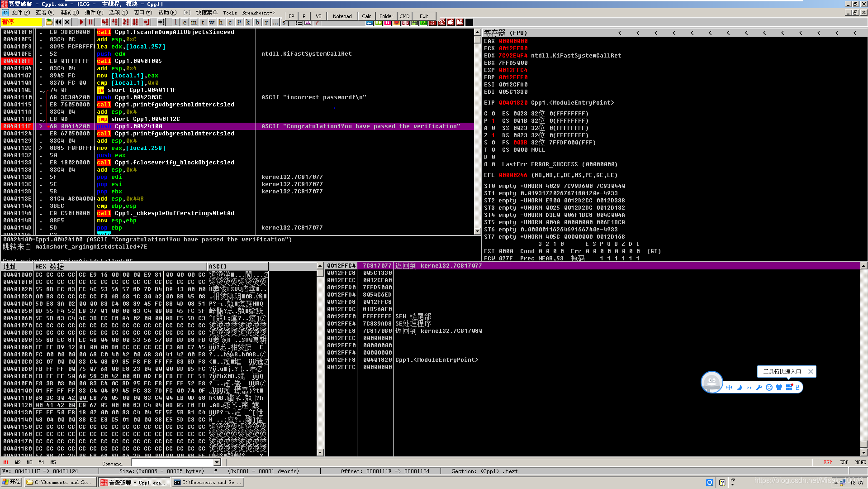Toggle Chinese input mode '中' button
The width and height of the screenshot is (868, 489).
coord(729,387)
